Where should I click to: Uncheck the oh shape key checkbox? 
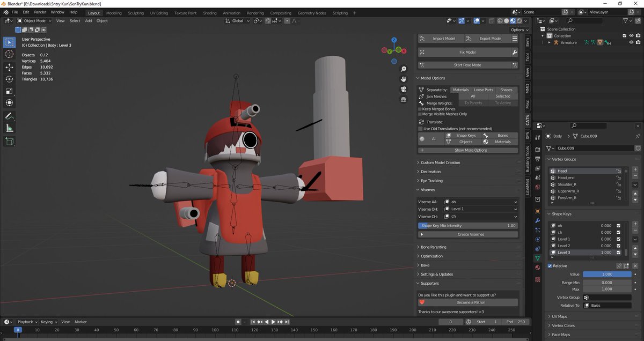(x=619, y=226)
